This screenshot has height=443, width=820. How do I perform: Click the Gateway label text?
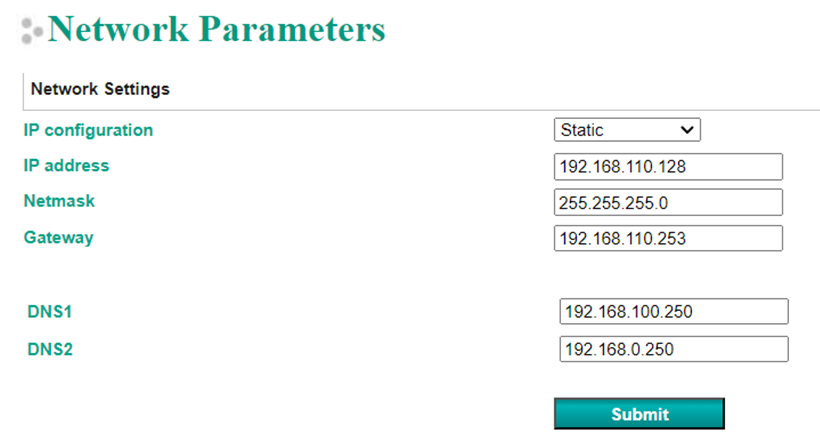click(x=59, y=237)
